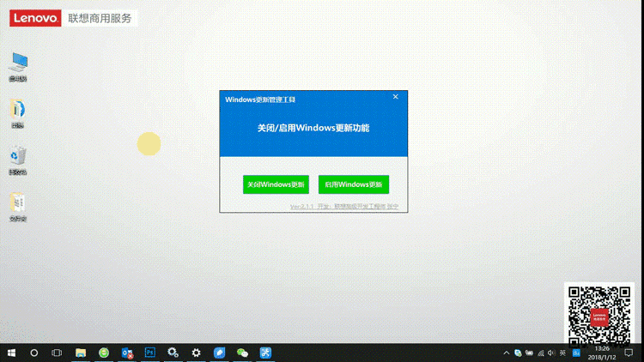Open the version and developer link in dialog
The width and height of the screenshot is (644, 362).
[x=344, y=207]
